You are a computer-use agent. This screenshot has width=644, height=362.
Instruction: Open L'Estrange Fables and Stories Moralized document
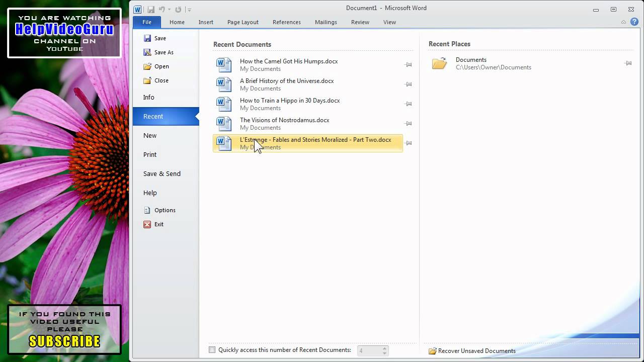tap(308, 143)
